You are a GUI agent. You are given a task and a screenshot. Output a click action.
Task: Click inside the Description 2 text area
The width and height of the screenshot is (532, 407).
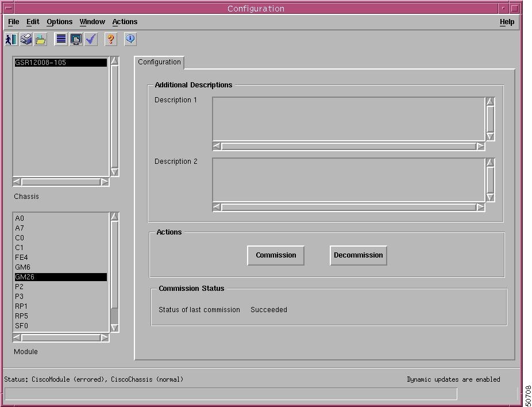click(349, 180)
